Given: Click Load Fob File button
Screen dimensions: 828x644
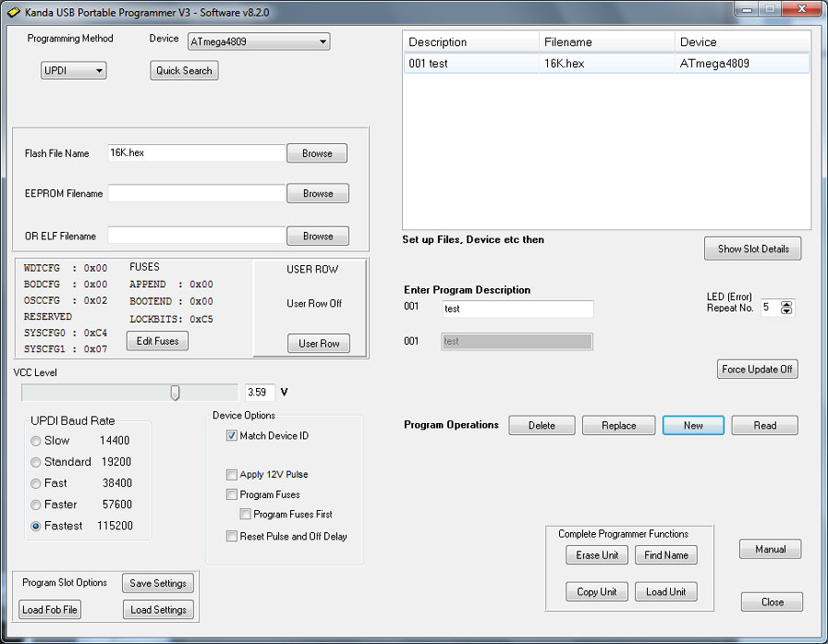Looking at the screenshot, I should [x=50, y=610].
